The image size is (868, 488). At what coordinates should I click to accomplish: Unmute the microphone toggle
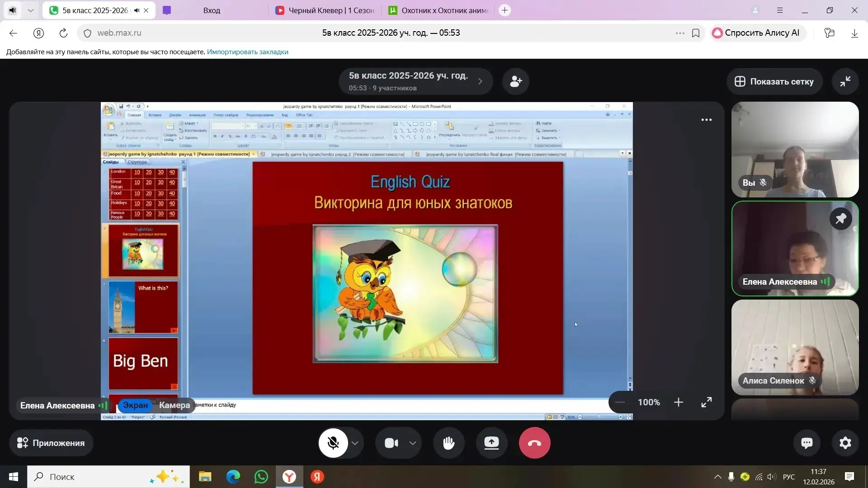333,443
